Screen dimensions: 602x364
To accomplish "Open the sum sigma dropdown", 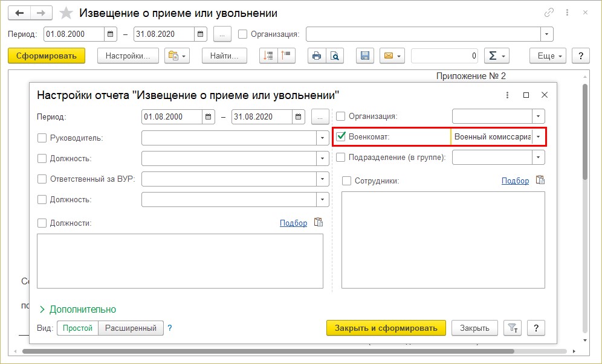I will tap(497, 56).
